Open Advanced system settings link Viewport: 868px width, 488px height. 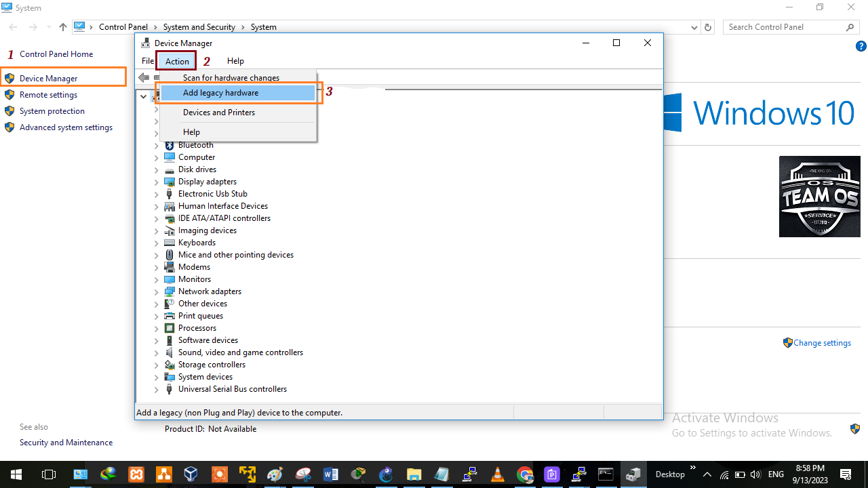click(x=66, y=127)
